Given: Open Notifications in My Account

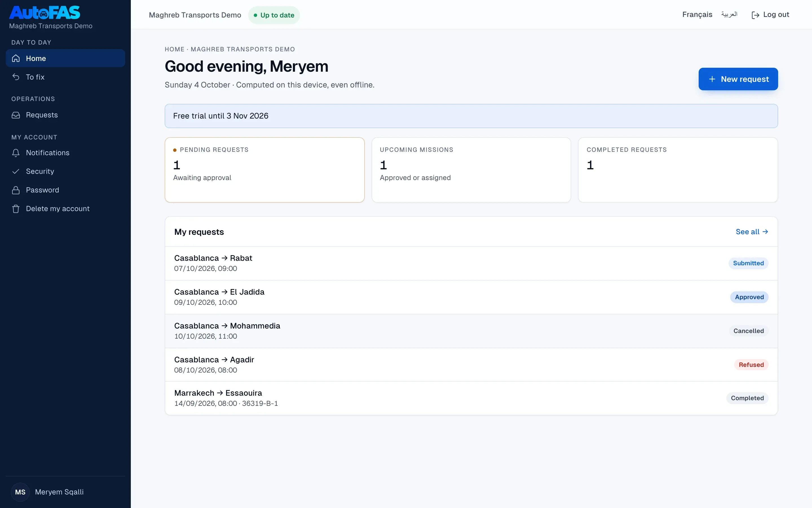Looking at the screenshot, I should [x=65, y=153].
